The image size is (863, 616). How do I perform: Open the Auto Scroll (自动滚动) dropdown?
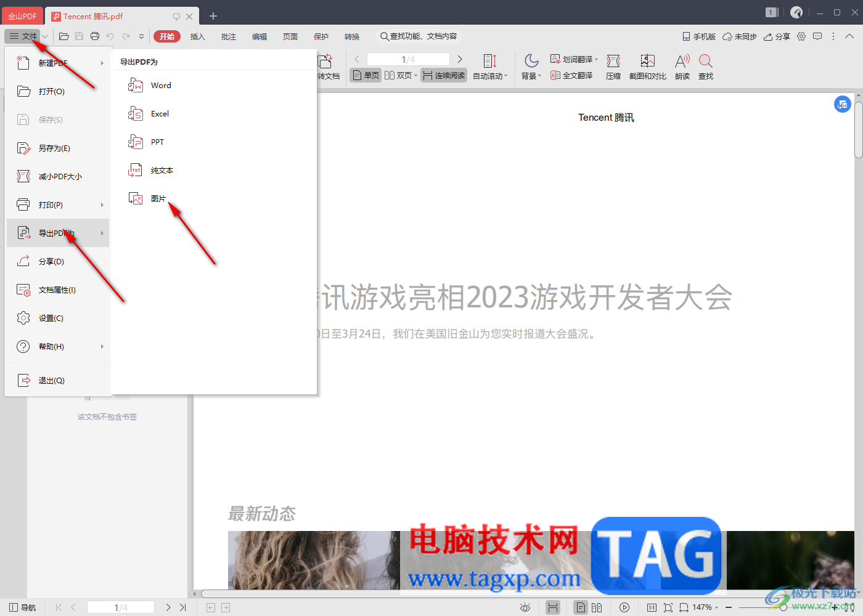pyautogui.click(x=505, y=76)
